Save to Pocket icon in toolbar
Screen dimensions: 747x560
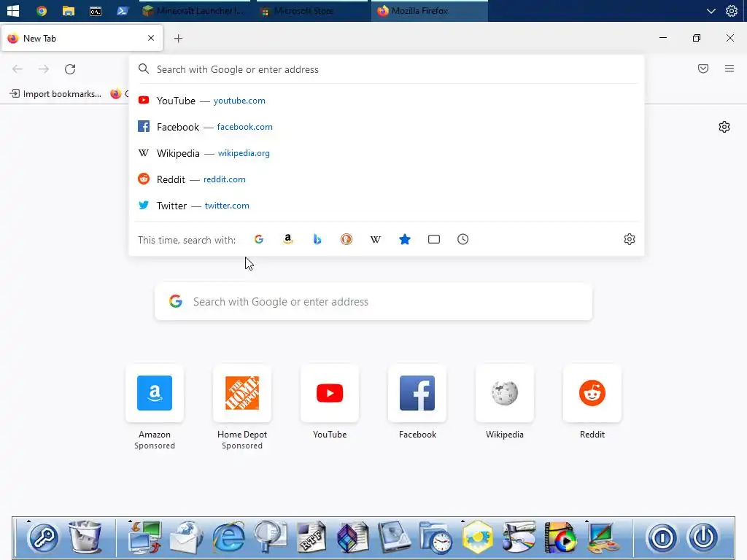tap(703, 69)
